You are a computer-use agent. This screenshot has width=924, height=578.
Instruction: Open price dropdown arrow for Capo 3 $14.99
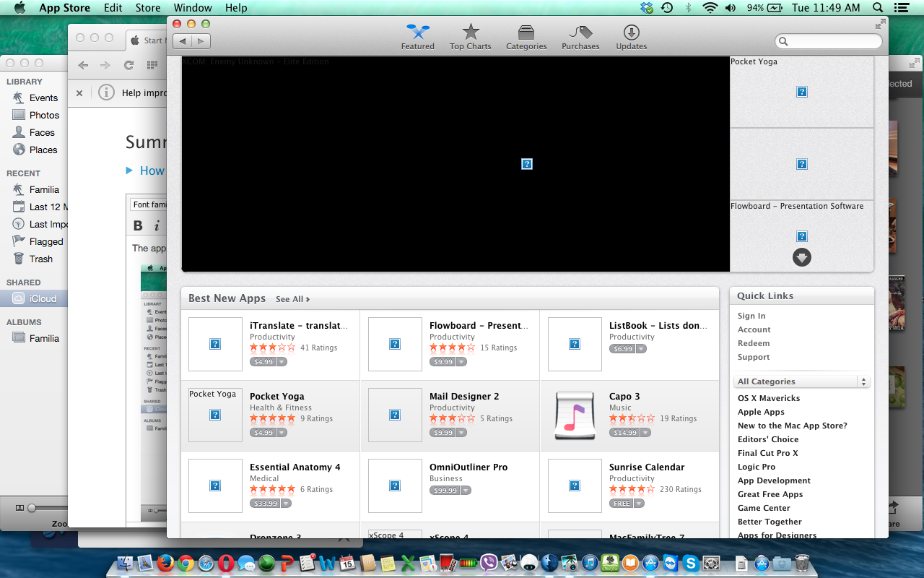click(645, 433)
